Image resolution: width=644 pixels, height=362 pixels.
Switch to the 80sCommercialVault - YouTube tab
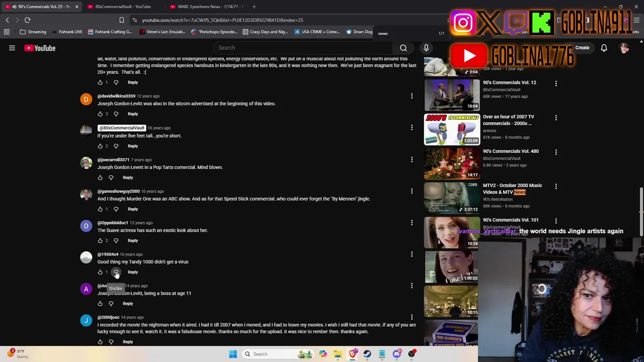[x=123, y=7]
